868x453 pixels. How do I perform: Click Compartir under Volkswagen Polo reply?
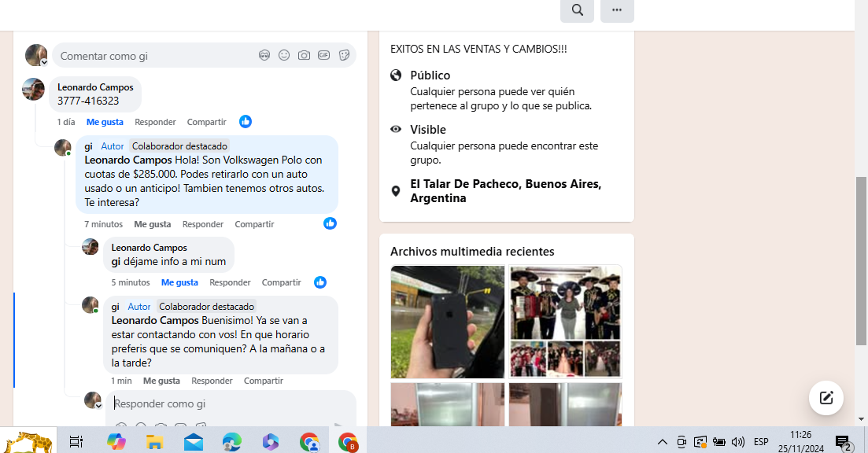254,224
